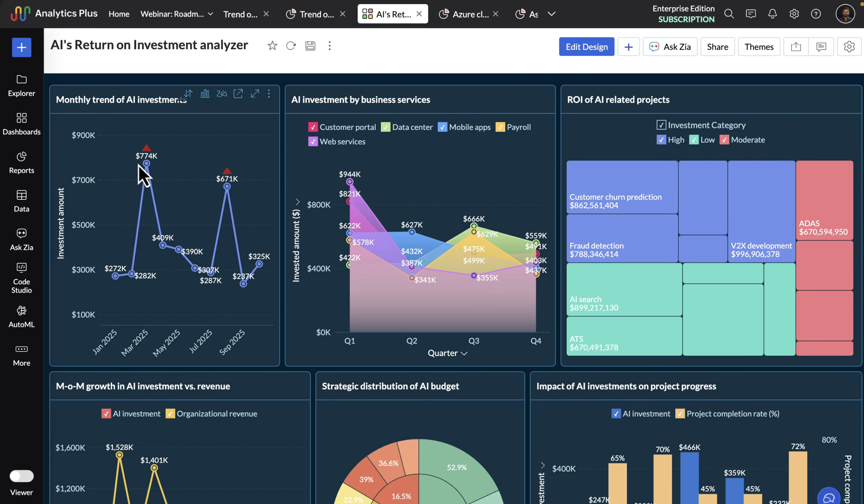Show more open tabs chevron
The width and height of the screenshot is (864, 504).
(551, 14)
